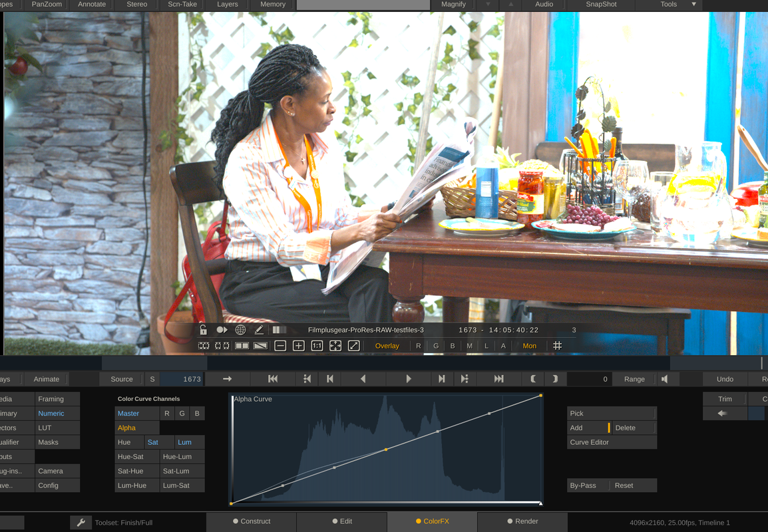Click the left arrow icon below Trim

pyautogui.click(x=723, y=414)
